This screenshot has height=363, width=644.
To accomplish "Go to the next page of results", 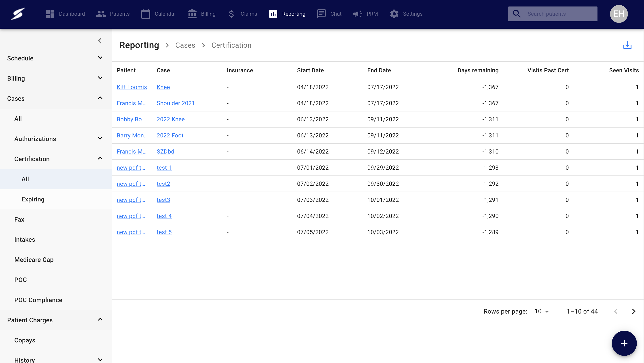I will click(x=633, y=311).
